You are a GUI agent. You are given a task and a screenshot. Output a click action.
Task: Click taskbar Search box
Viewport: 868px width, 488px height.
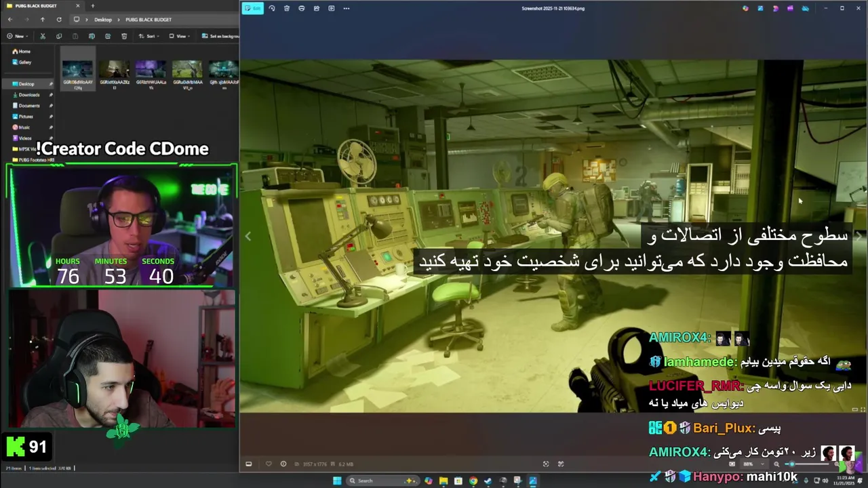(384, 481)
